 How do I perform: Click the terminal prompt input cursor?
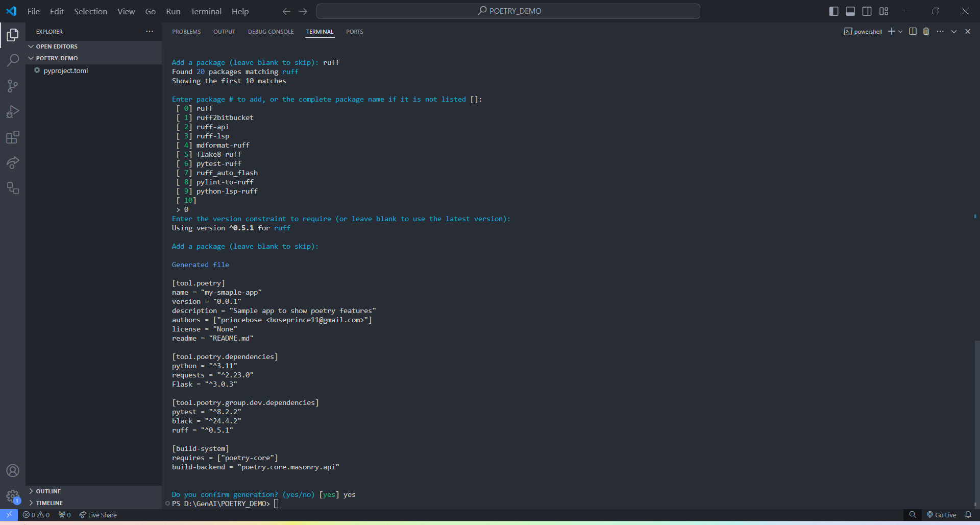tap(276, 504)
